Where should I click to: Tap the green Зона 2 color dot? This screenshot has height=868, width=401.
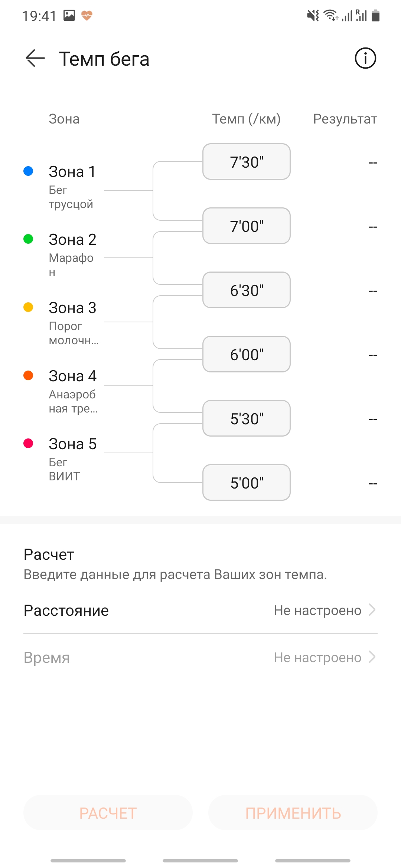tap(28, 239)
